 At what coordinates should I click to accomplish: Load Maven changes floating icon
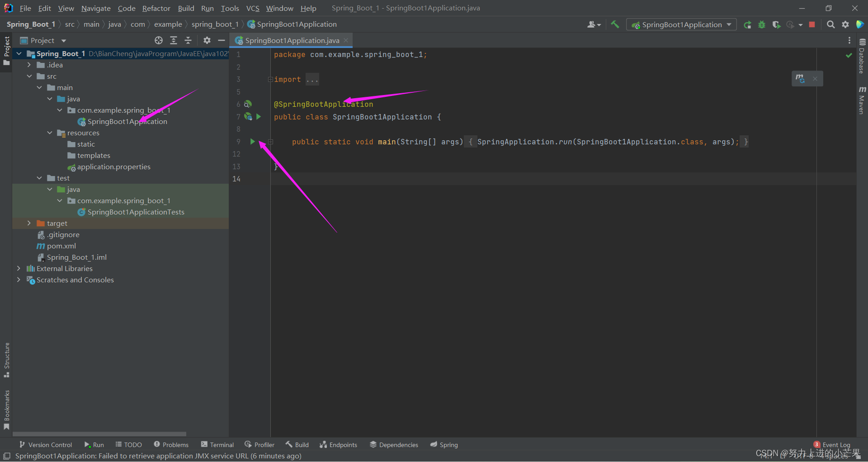coord(800,78)
